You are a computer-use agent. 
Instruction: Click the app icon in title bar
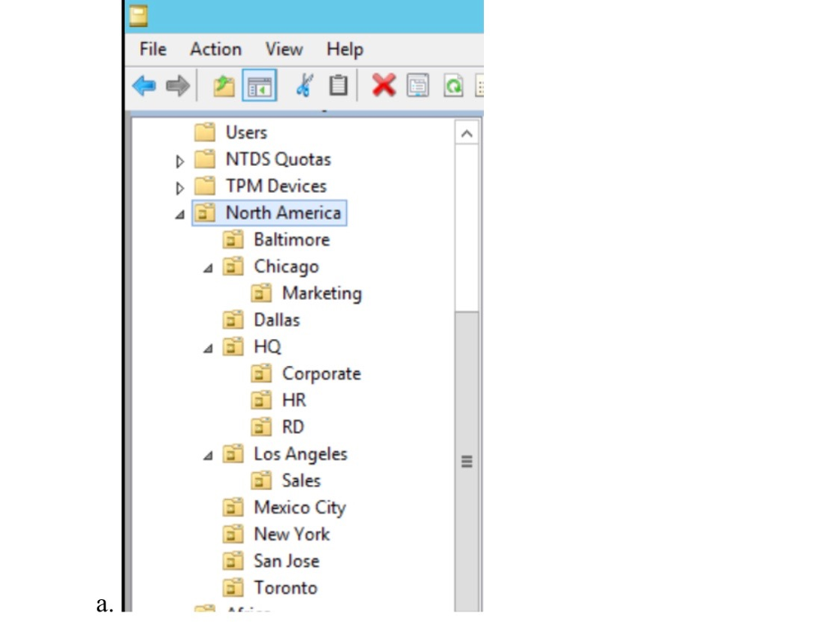[138, 16]
